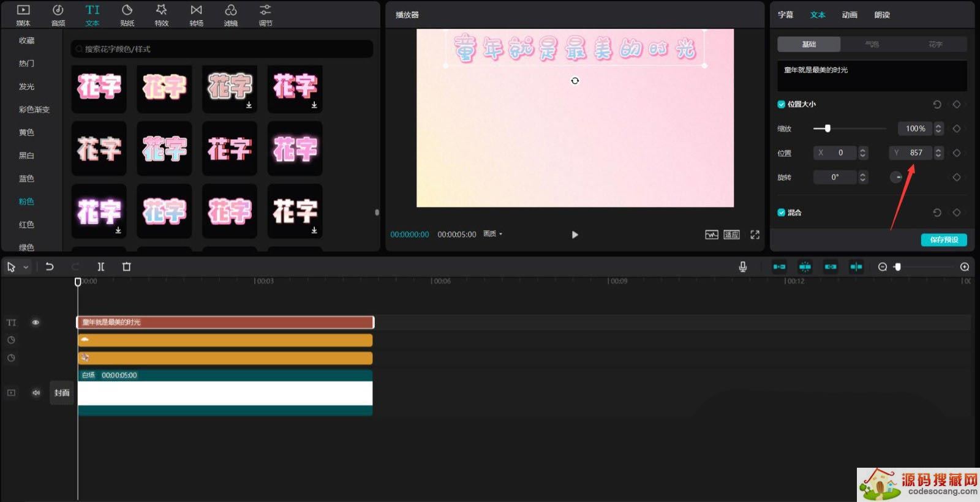This screenshot has height=502, width=980.
Task: Click the 缩放 scale slider handle
Action: 827,129
